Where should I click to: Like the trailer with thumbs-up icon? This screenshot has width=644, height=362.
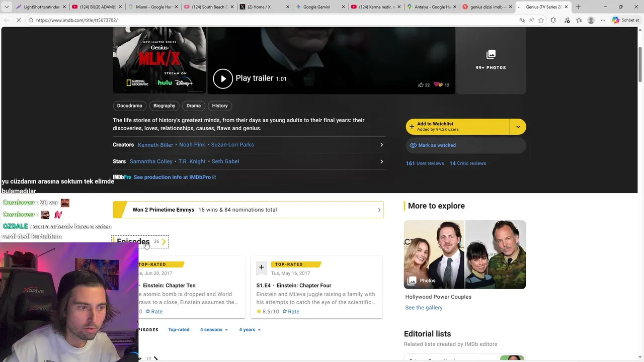click(421, 85)
